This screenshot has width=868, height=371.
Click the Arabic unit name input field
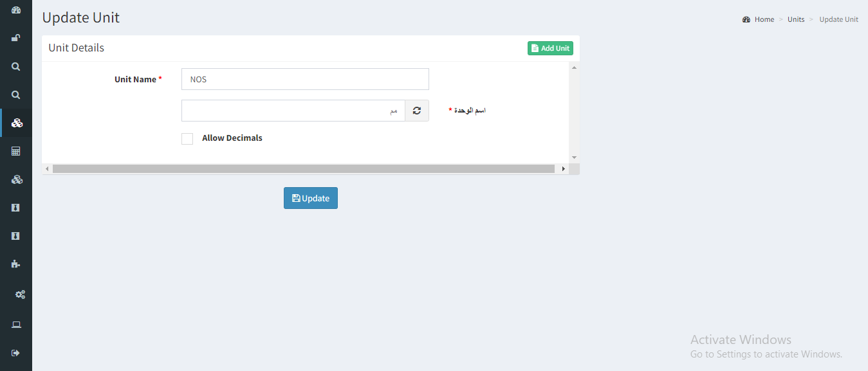point(293,111)
